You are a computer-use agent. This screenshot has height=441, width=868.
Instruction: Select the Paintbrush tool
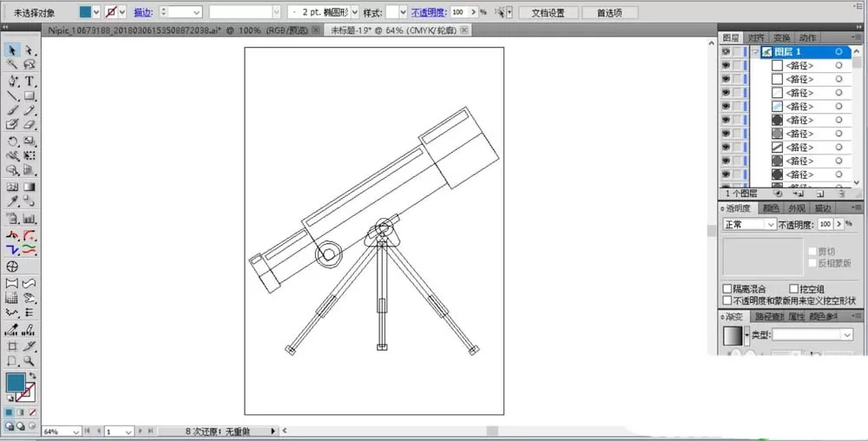point(11,110)
